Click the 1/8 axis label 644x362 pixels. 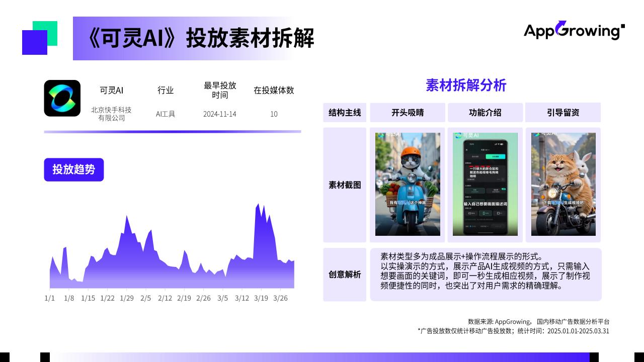coord(69,298)
